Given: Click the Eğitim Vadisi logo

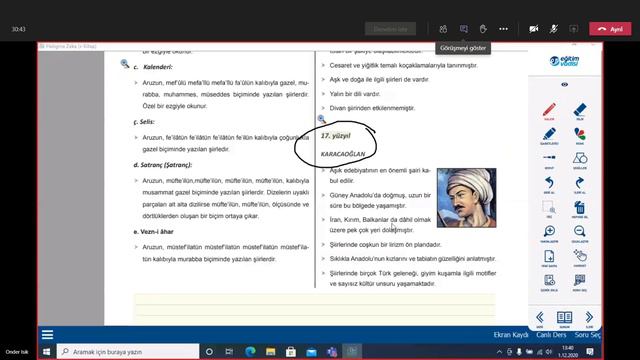Looking at the screenshot, I should click(x=564, y=61).
